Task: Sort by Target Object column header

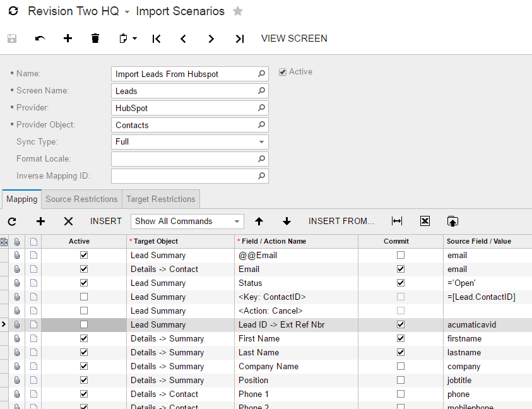Action: point(180,241)
